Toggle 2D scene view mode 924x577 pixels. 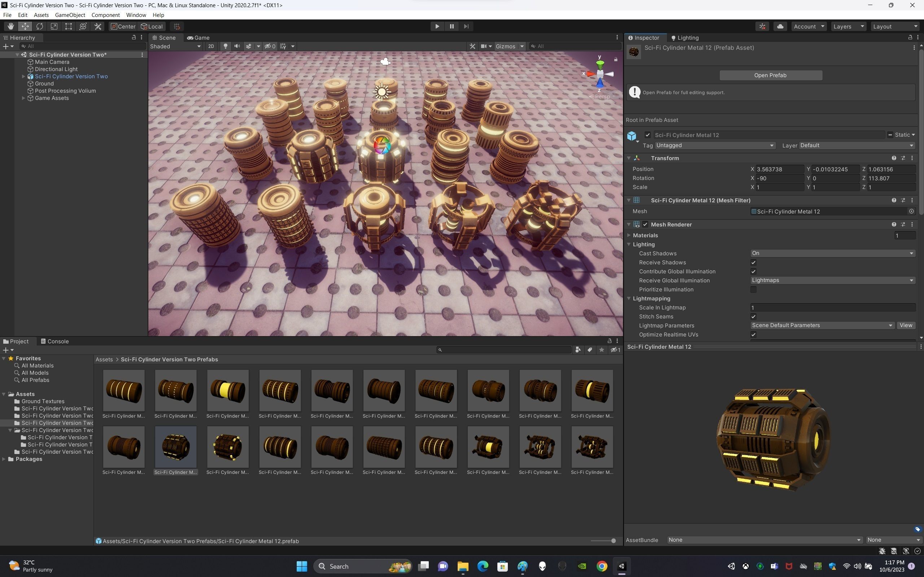pyautogui.click(x=211, y=46)
